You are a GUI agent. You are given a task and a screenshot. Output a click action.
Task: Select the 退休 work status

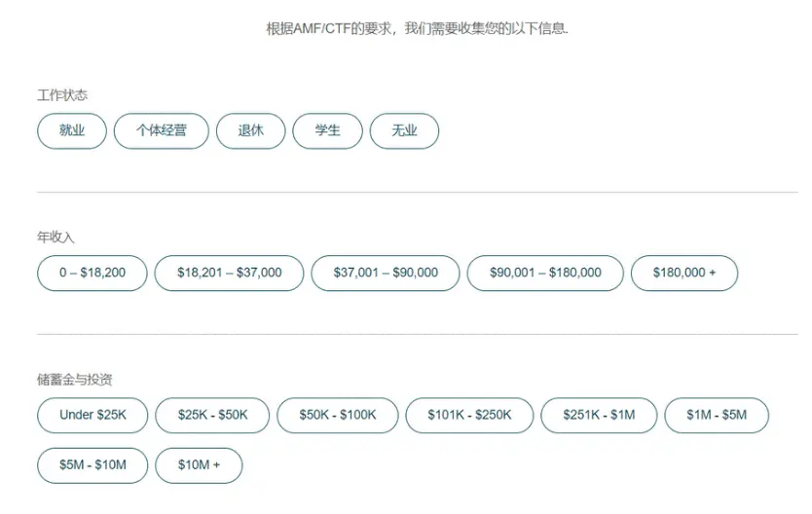pyautogui.click(x=250, y=130)
